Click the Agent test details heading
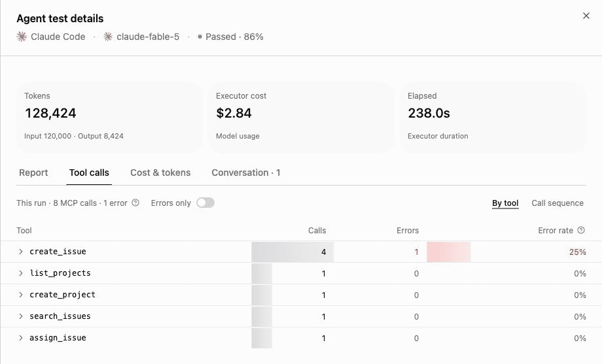This screenshot has width=602, height=364. [60, 18]
